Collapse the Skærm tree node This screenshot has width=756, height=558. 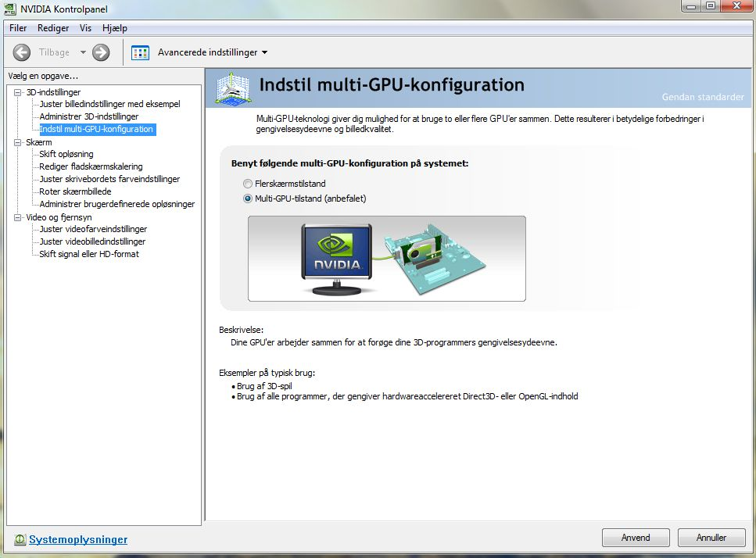[x=18, y=142]
